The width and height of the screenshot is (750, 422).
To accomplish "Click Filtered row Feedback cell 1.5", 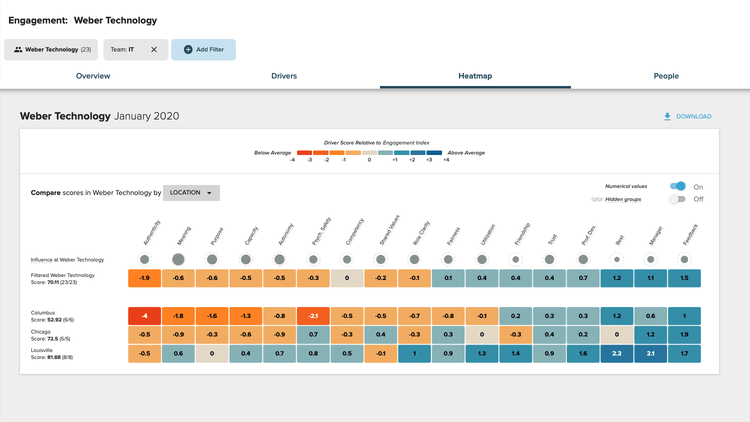I will click(684, 278).
